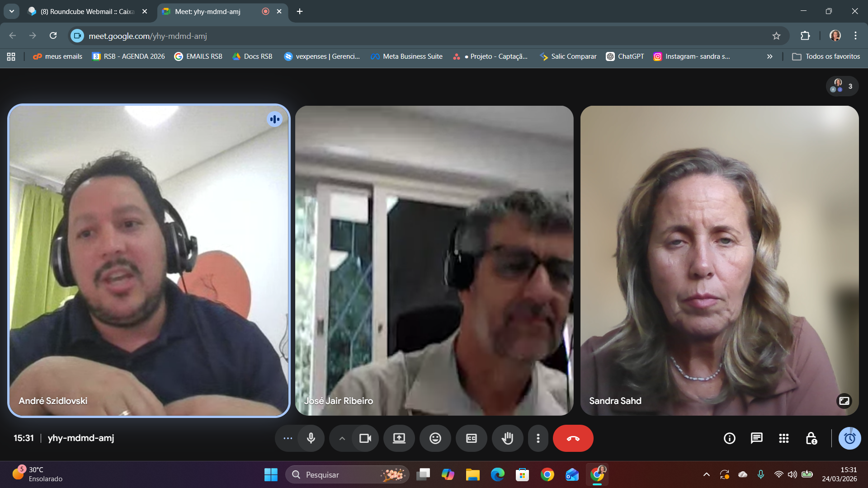
Task: Raise hand in the meeting
Action: click(507, 438)
